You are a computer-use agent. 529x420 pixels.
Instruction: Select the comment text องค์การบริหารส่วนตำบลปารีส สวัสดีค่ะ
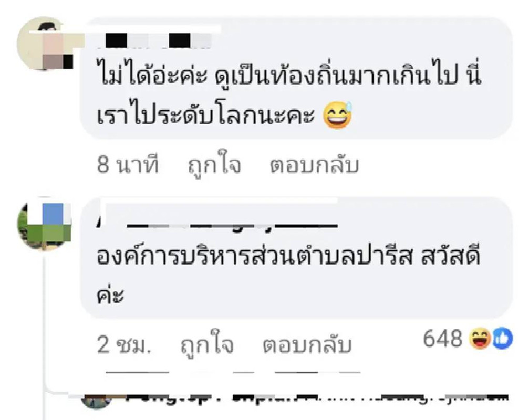pyautogui.click(x=288, y=276)
